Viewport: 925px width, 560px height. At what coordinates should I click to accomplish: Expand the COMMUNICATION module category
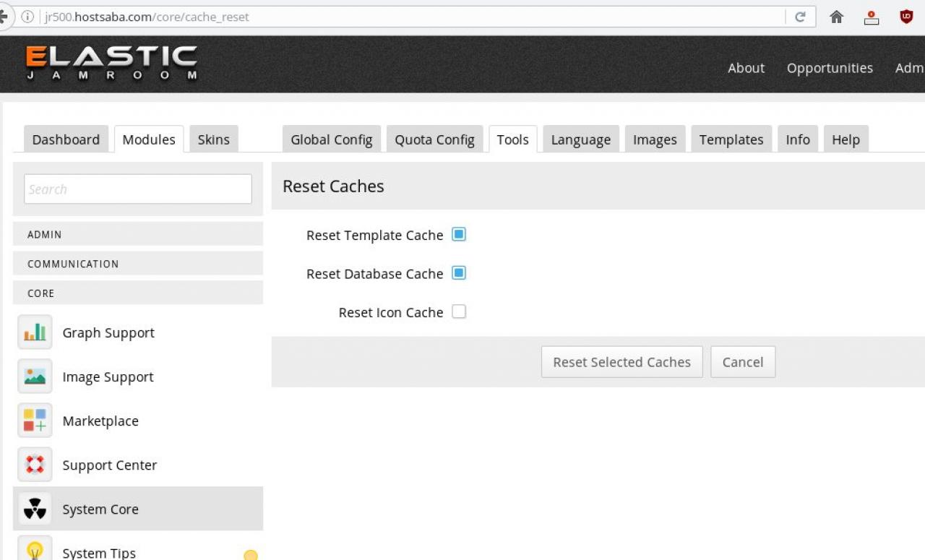138,264
